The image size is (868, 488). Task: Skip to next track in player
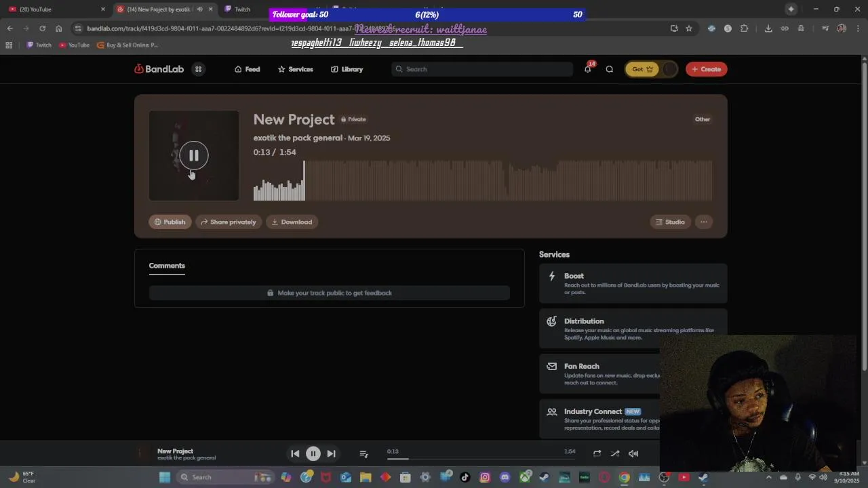point(331,453)
